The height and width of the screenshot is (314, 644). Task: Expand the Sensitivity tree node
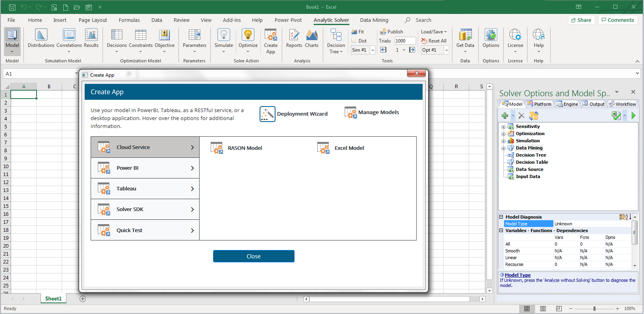coord(503,127)
